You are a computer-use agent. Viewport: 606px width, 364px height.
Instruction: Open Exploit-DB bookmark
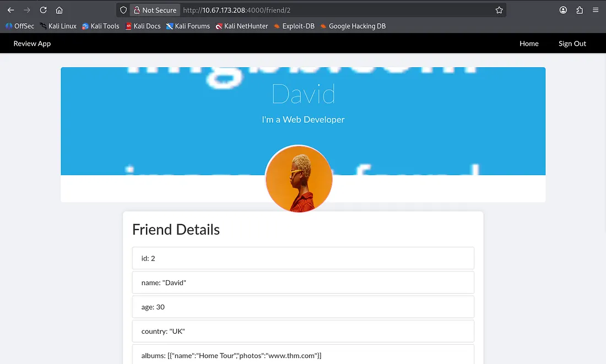coord(294,26)
